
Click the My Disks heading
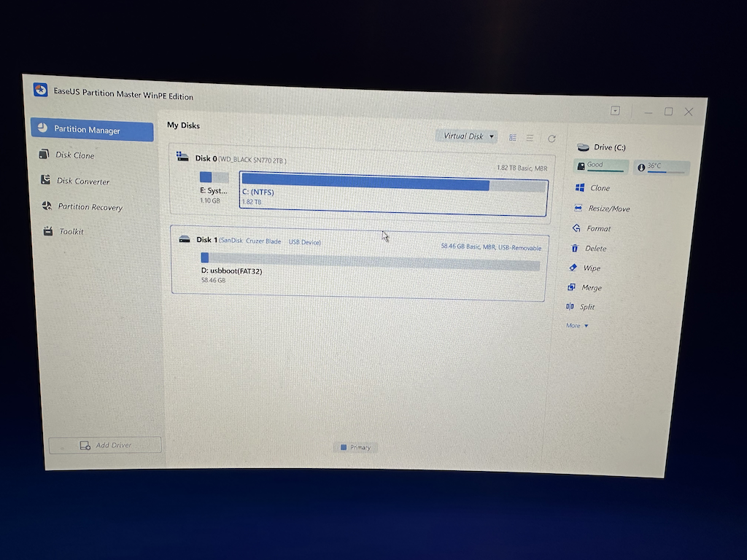coord(183,125)
